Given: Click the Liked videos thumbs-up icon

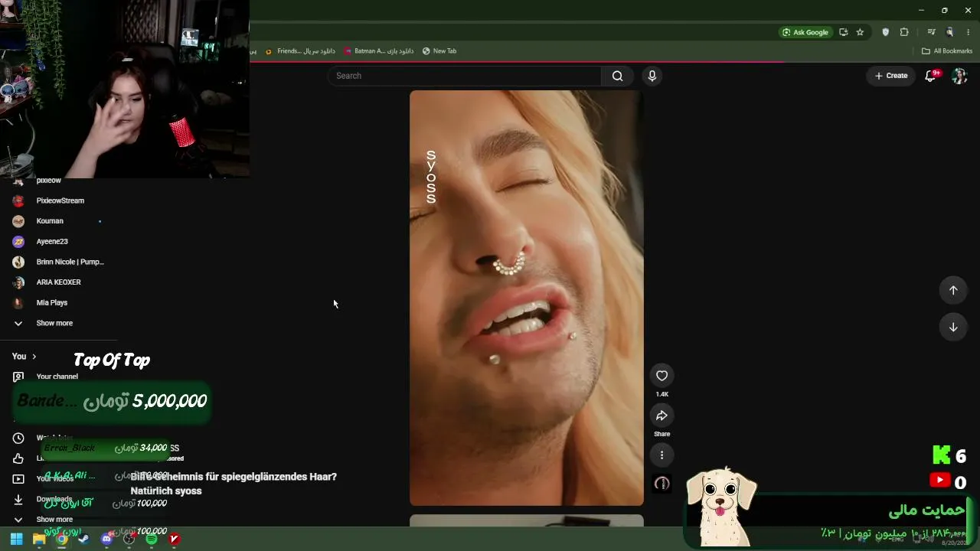Looking at the screenshot, I should click(x=18, y=458).
